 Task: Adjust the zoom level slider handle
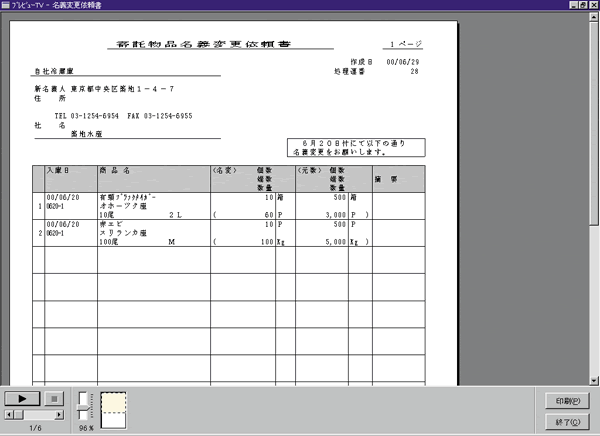84,408
